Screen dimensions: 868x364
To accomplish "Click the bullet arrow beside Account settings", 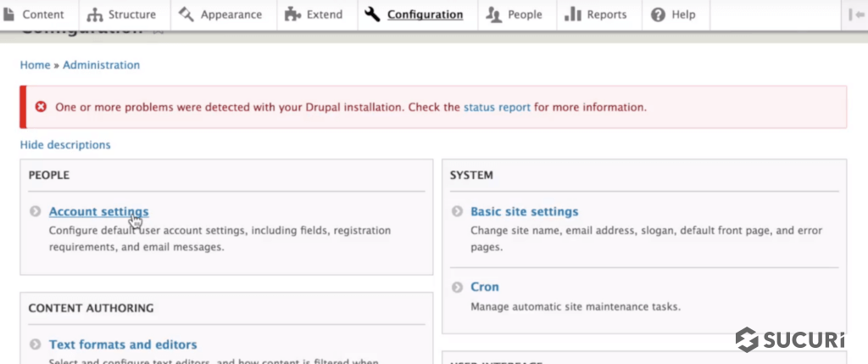I will (x=35, y=212).
